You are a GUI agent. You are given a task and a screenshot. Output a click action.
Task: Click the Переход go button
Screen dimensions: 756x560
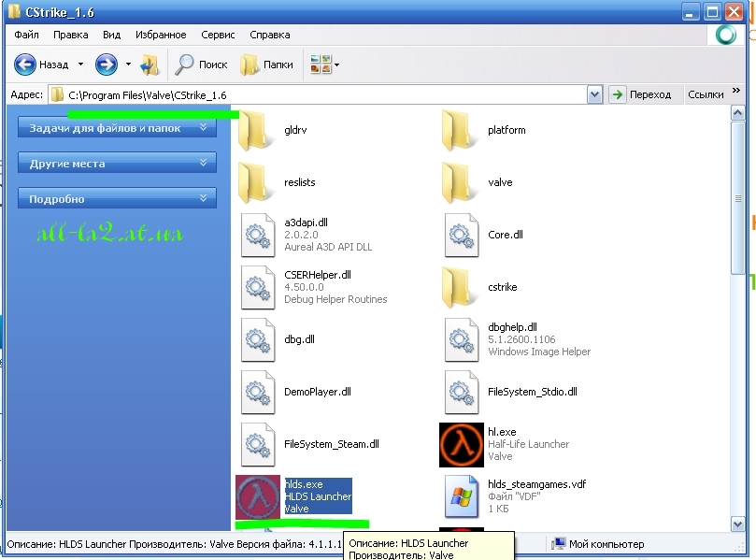(640, 94)
